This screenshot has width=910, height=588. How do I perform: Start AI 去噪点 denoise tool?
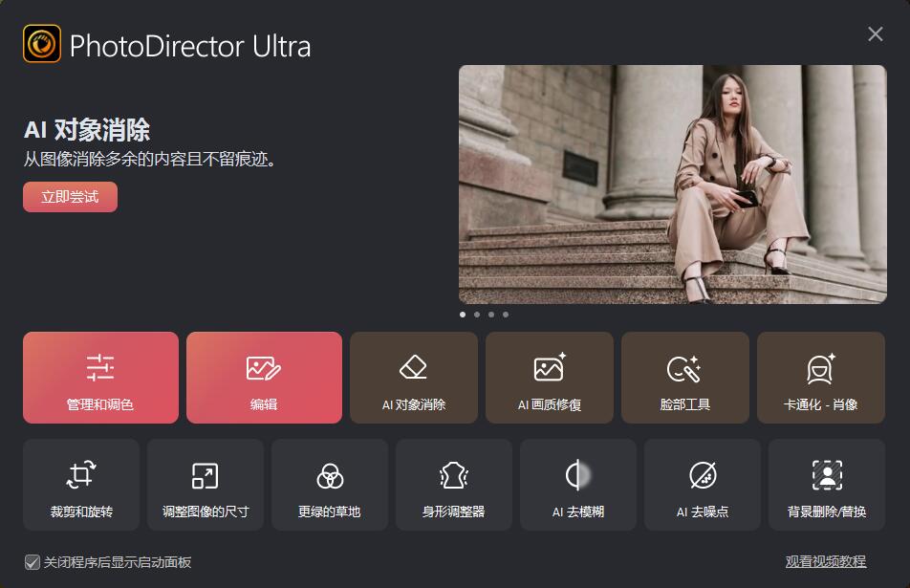pyautogui.click(x=703, y=485)
